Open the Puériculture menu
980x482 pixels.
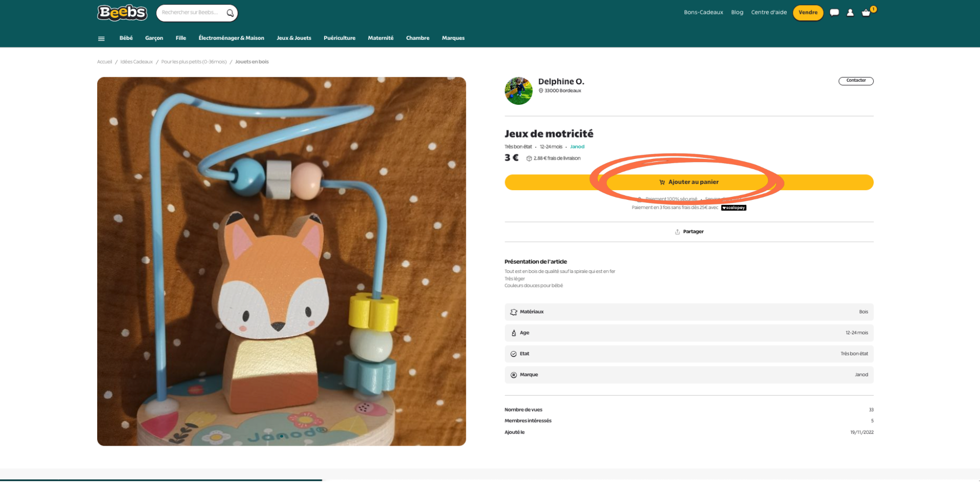coord(339,38)
